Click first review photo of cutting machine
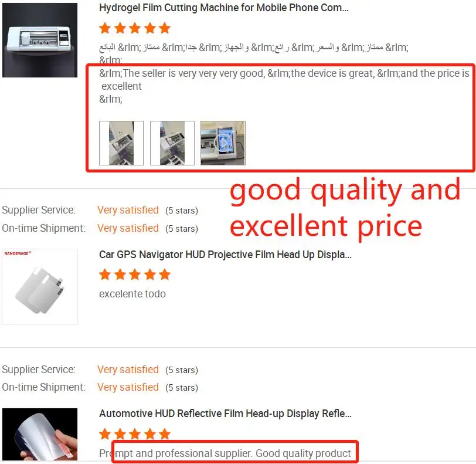Viewport: 476px width, 464px height. [x=121, y=143]
